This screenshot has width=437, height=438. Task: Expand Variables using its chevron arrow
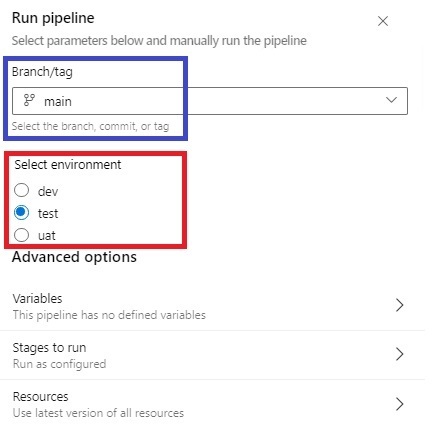399,305
